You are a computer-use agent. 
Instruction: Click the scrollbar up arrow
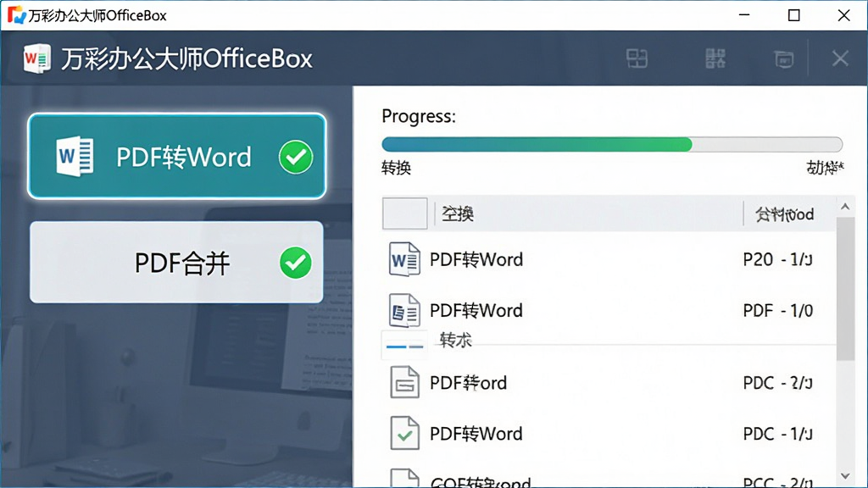click(x=845, y=207)
